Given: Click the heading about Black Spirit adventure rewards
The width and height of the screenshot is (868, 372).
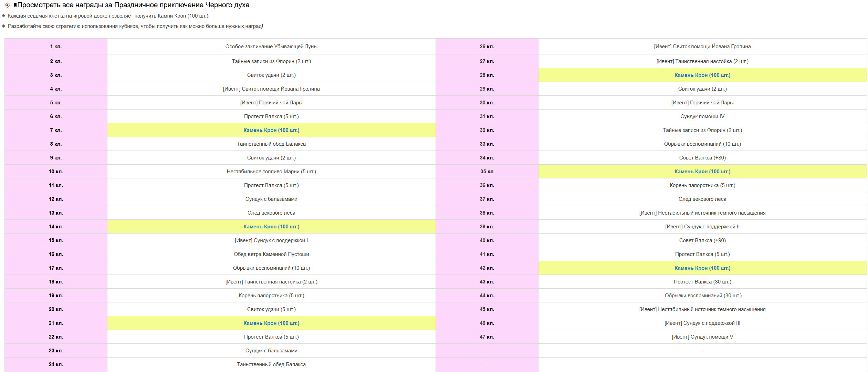Looking at the screenshot, I should point(133,5).
